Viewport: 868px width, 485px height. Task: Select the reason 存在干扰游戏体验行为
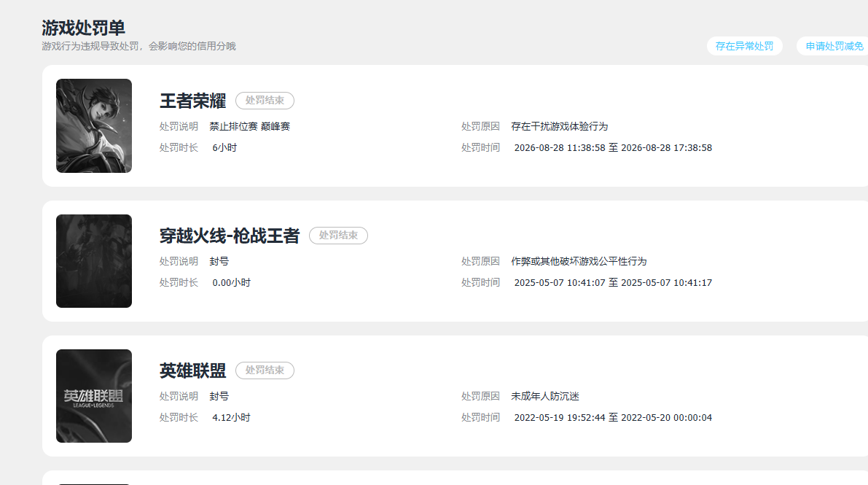click(559, 126)
